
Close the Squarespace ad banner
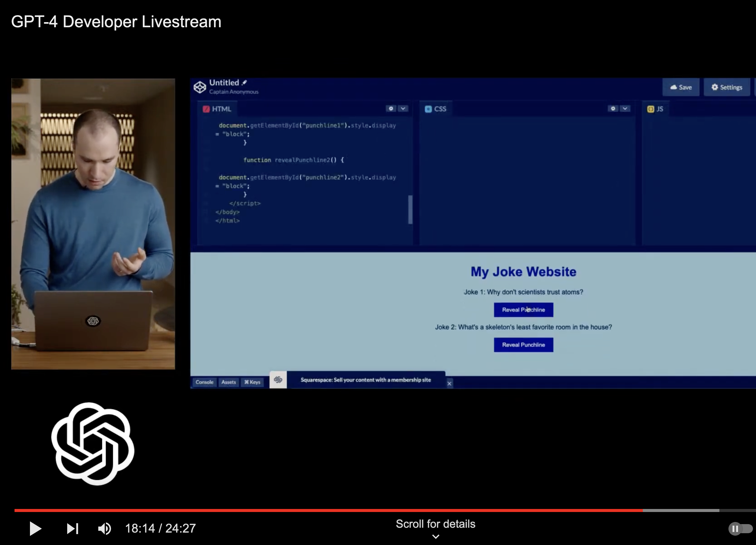click(x=449, y=384)
